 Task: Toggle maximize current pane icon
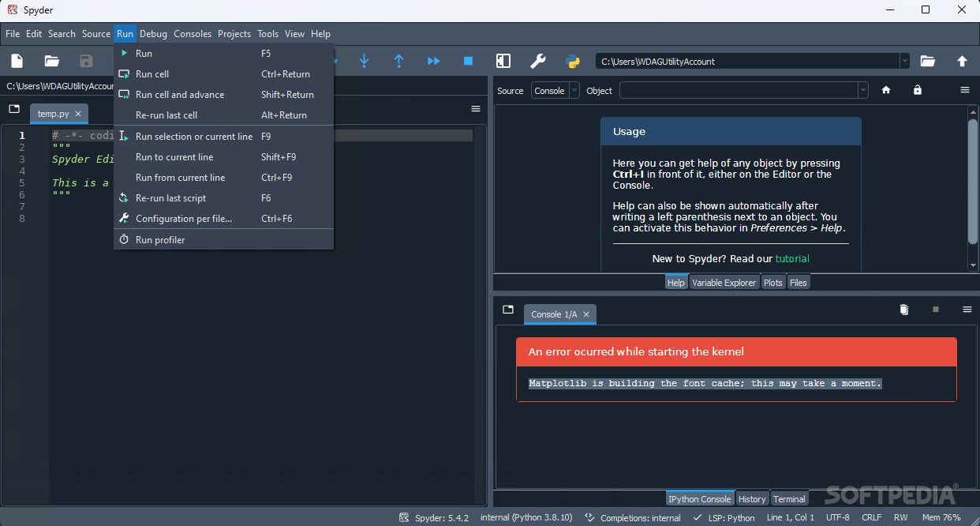tap(503, 61)
